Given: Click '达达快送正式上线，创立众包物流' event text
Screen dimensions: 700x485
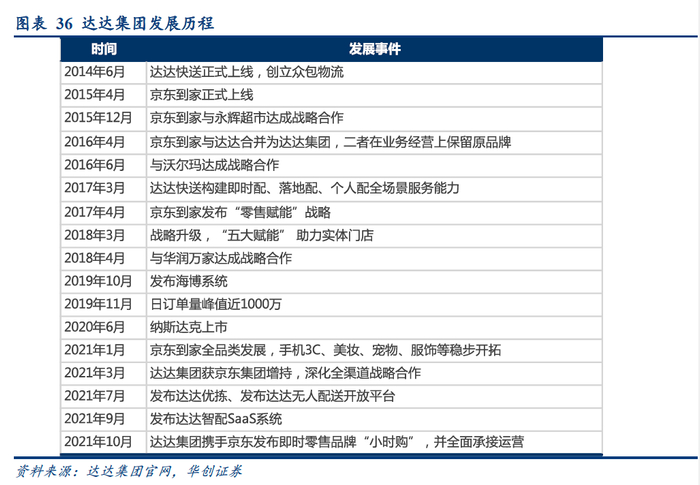Looking at the screenshot, I should pyautogui.click(x=247, y=72).
